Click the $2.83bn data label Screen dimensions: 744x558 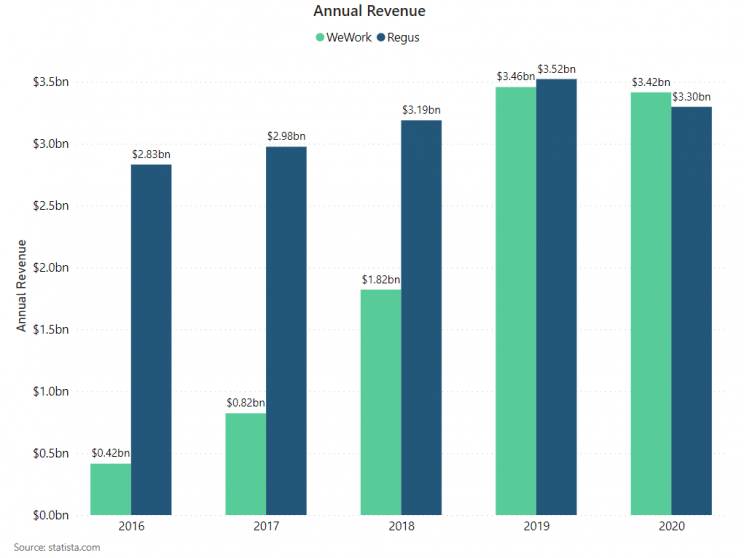151,154
